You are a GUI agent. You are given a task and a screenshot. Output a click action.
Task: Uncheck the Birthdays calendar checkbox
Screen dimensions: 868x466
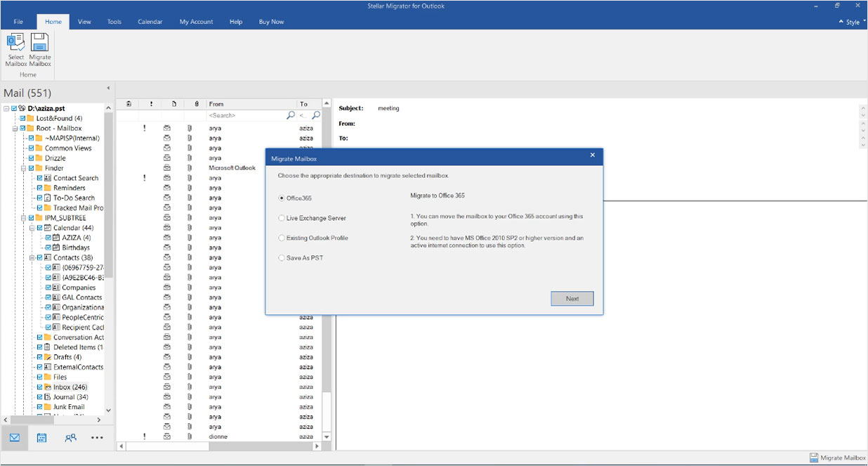[x=48, y=247]
